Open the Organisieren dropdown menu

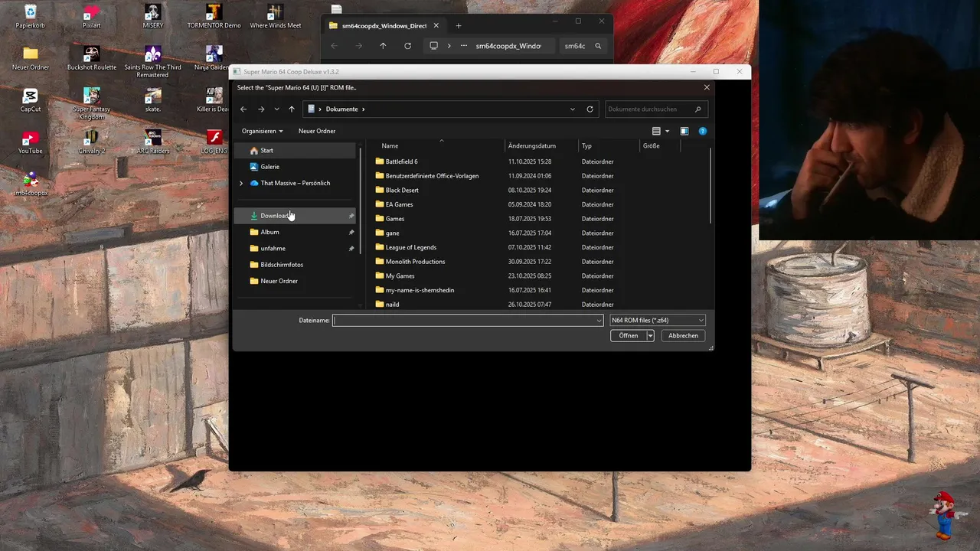coord(263,131)
